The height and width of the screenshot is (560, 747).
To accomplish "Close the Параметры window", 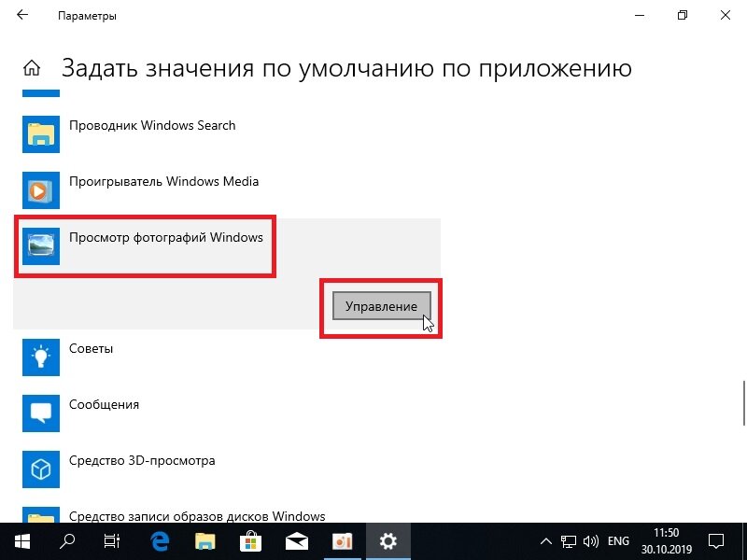I will 726,15.
